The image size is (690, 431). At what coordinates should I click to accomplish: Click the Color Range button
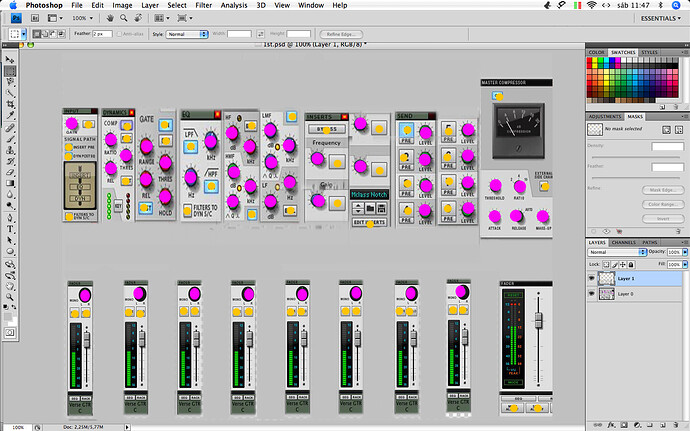[663, 204]
